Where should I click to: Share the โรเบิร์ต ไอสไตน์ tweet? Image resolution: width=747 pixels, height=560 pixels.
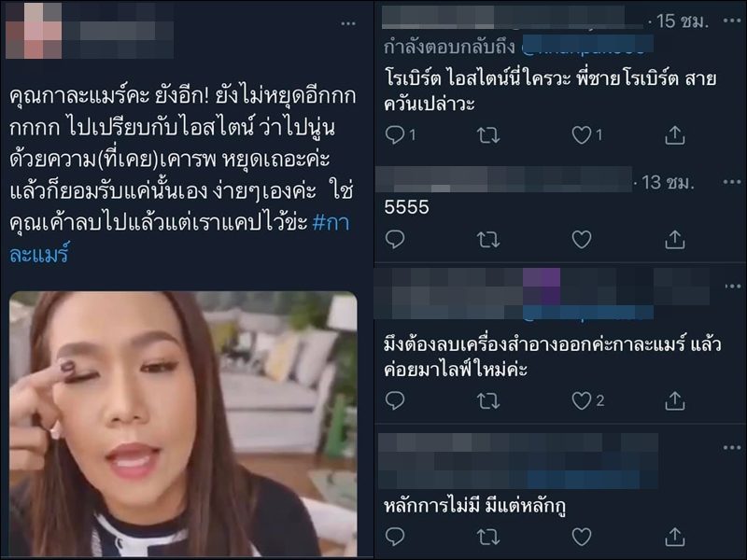pyautogui.click(x=674, y=135)
